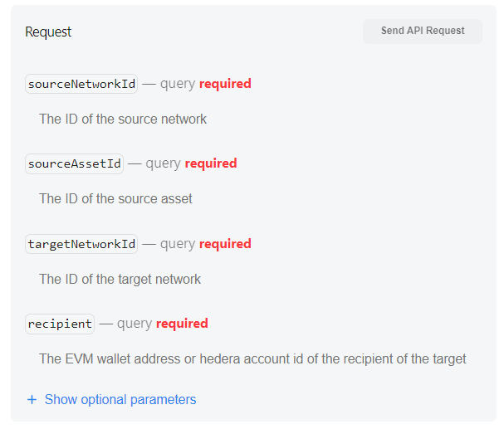
Task: Click the plus icon beside Show optional parameters
Action: coord(32,400)
